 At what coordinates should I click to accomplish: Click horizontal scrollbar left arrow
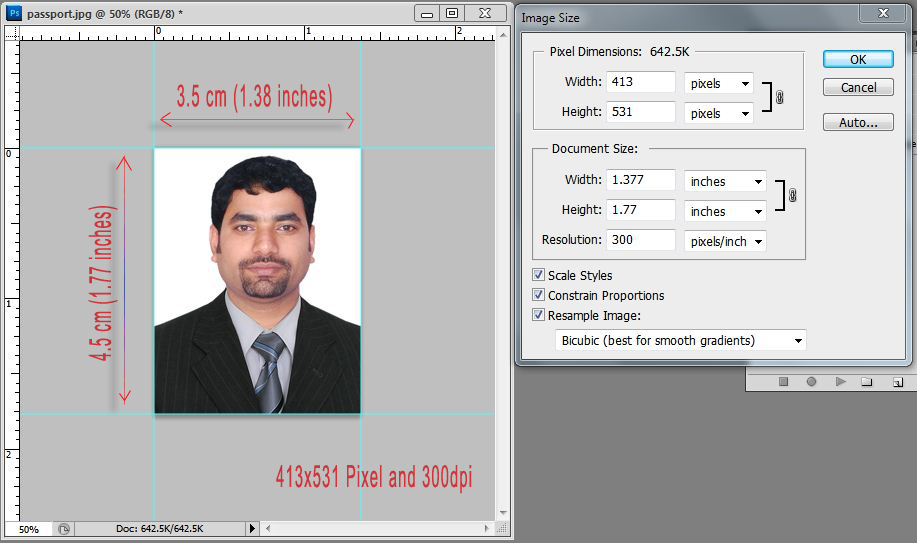[x=268, y=528]
